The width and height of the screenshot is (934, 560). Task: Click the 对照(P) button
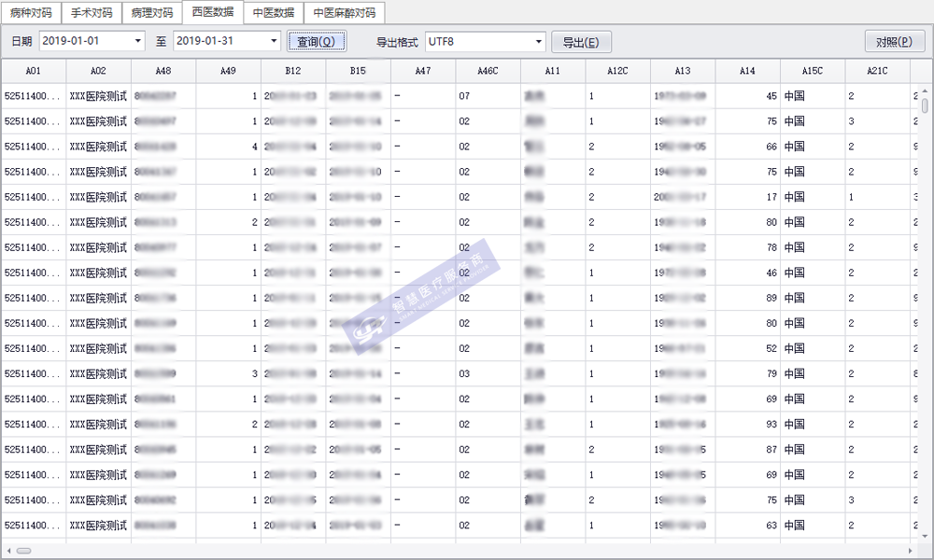(x=894, y=42)
